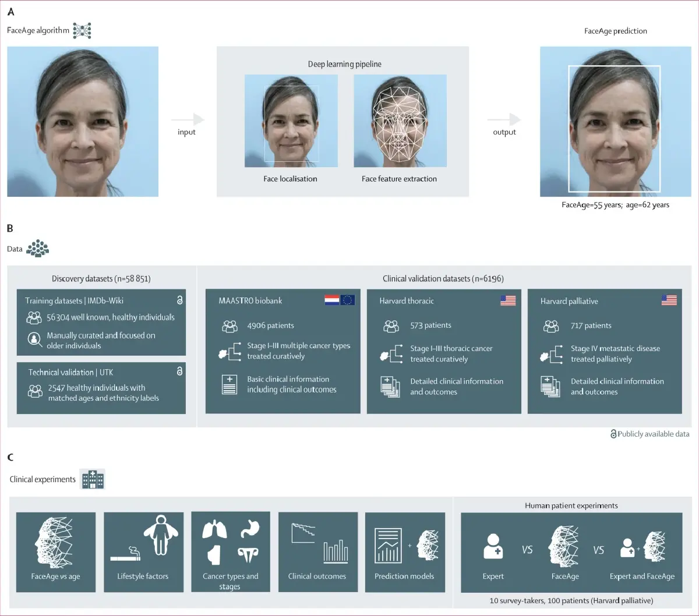Click the Expert person icon in human experiments
The height and width of the screenshot is (616, 699).
click(x=493, y=546)
